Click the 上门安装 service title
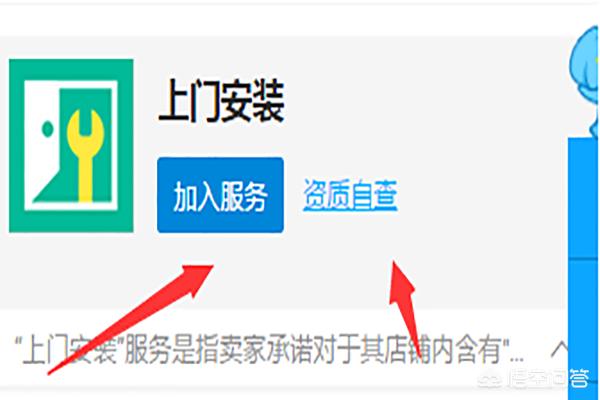 click(221, 100)
